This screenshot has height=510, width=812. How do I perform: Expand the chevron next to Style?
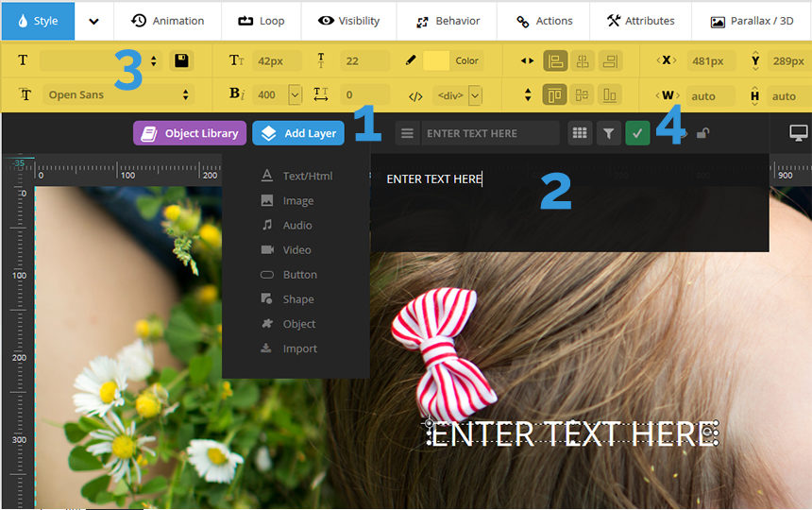pos(93,21)
